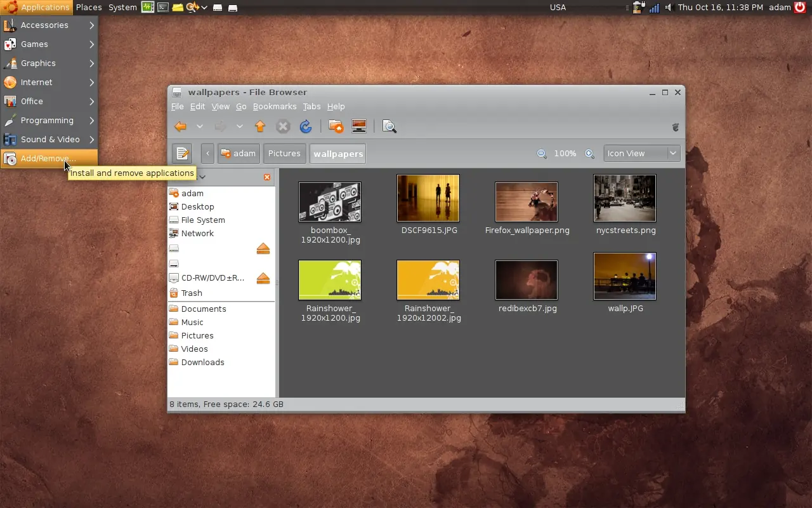Click the battery power indicator

tap(639, 8)
